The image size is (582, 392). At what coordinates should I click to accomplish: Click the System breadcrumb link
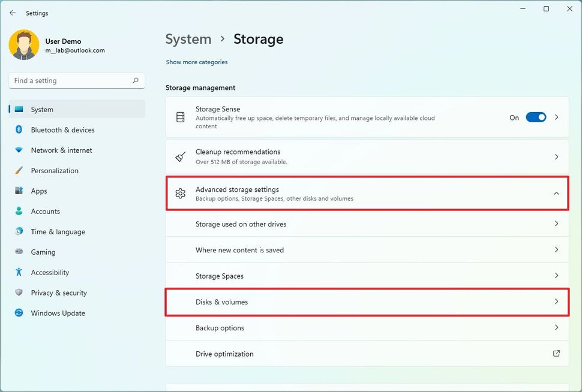(188, 39)
